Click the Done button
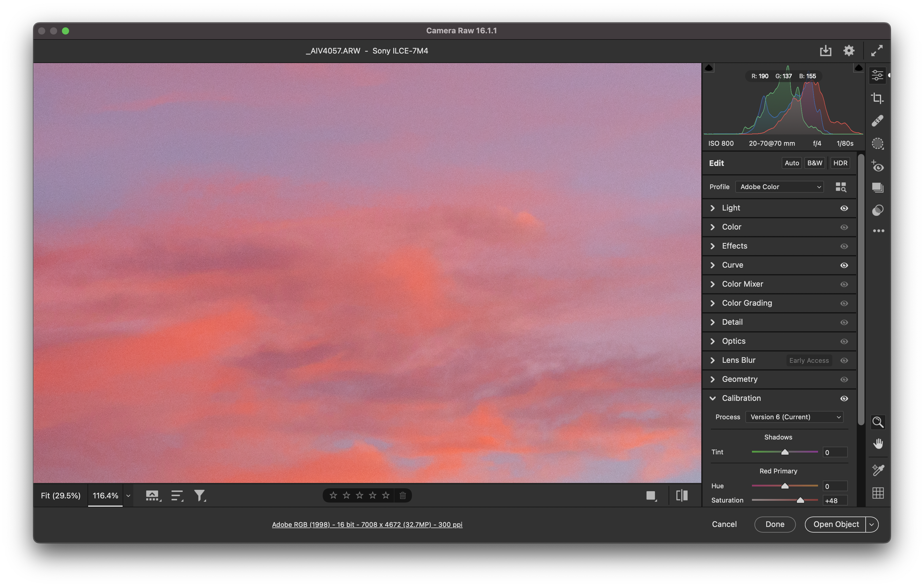This screenshot has height=587, width=924. pos(775,524)
